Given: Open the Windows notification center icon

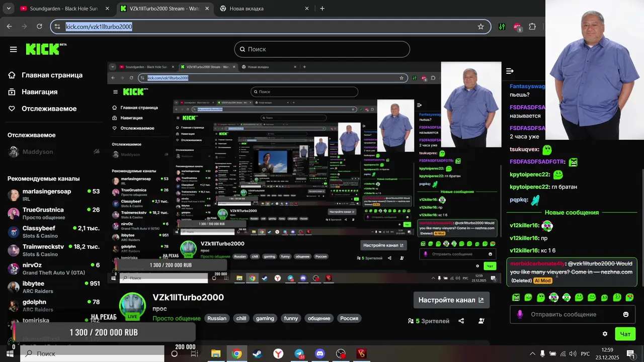Looking at the screenshot, I should (x=630, y=353).
